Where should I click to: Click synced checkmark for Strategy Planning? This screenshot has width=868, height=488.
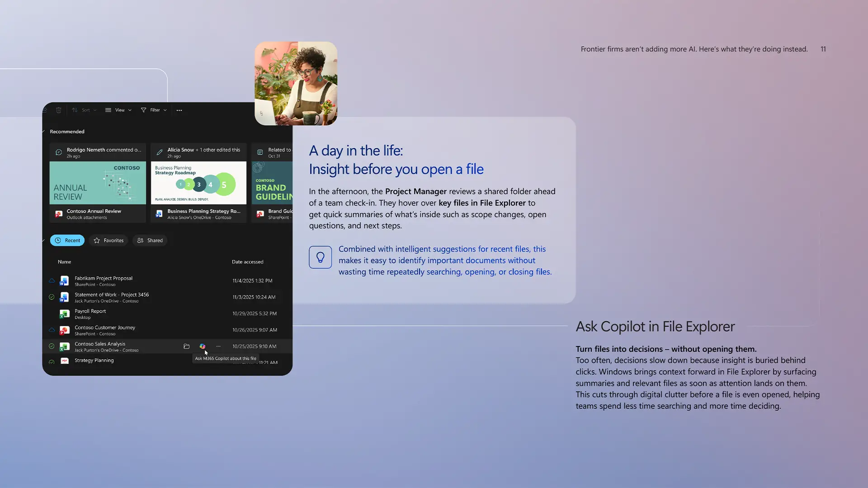(x=52, y=362)
